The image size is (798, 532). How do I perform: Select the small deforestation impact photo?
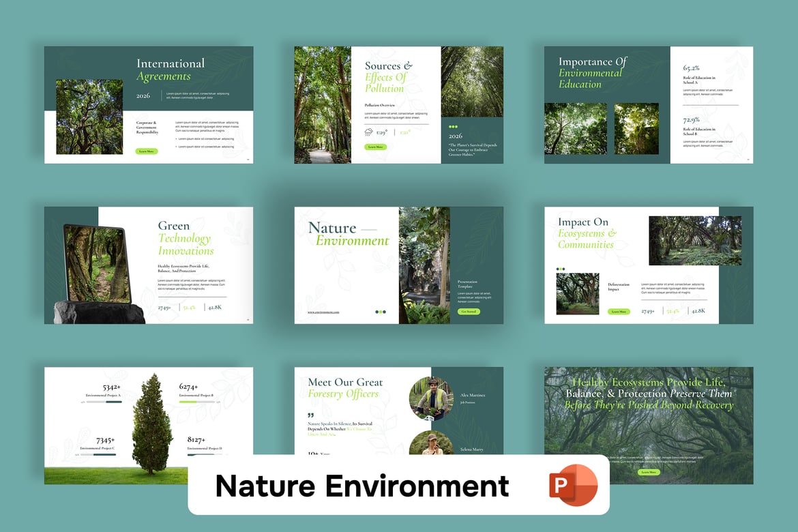click(x=578, y=294)
